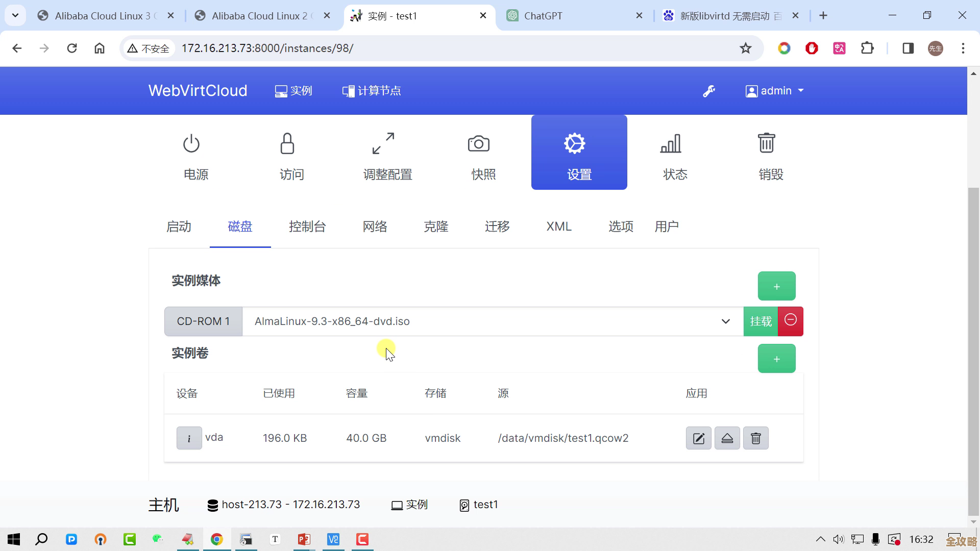Edit the vda disk with pencil icon

[x=698, y=438]
